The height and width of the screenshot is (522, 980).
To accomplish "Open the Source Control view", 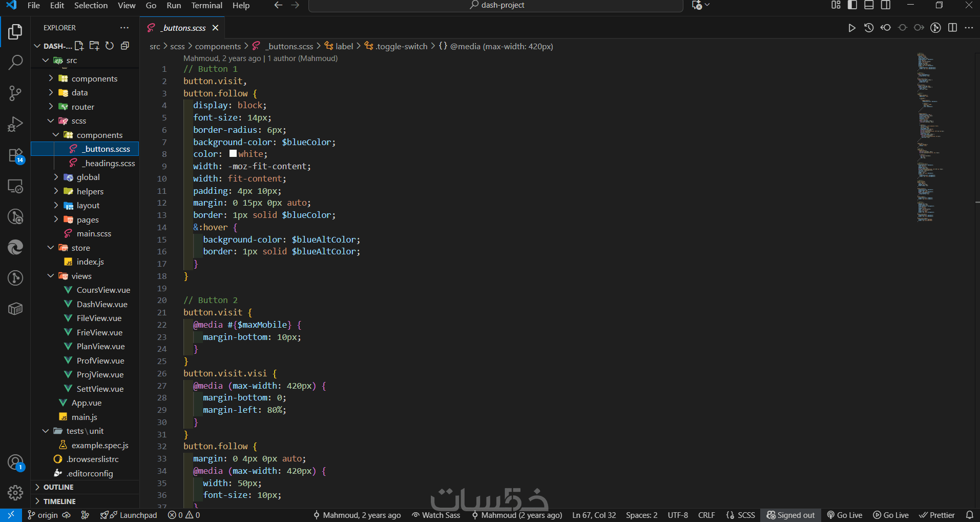I will [15, 93].
